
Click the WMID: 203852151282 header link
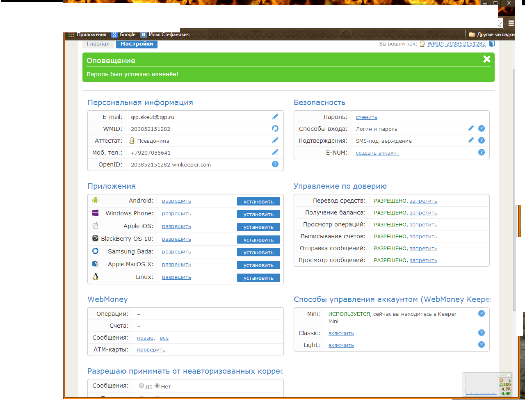(457, 44)
